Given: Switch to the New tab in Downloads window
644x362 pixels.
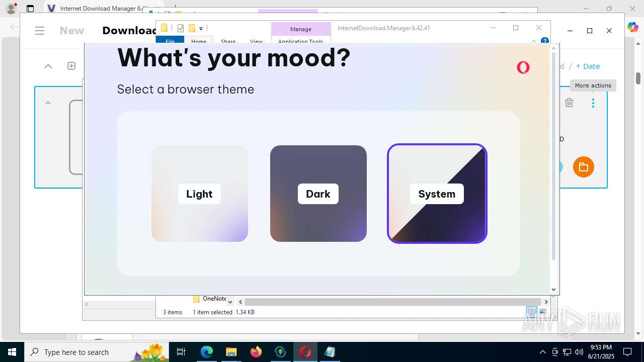Looking at the screenshot, I should tap(72, 31).
